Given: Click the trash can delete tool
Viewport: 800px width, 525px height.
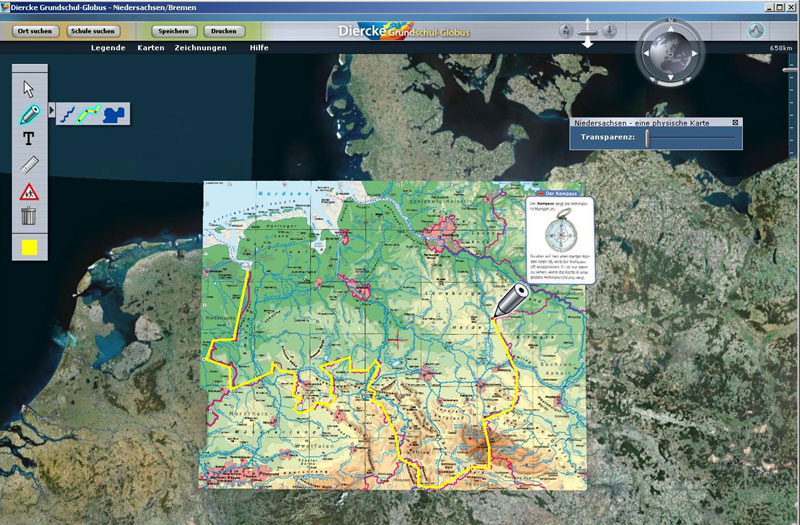Looking at the screenshot, I should tap(29, 216).
